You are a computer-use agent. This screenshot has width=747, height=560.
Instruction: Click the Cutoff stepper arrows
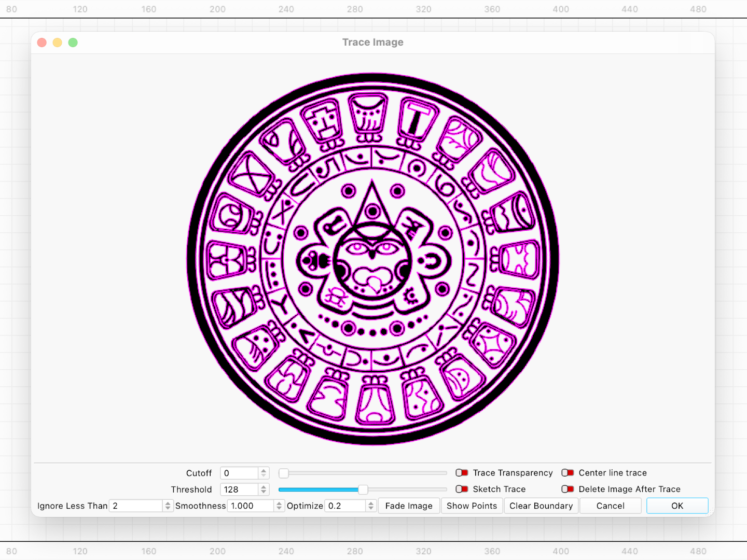point(264,473)
